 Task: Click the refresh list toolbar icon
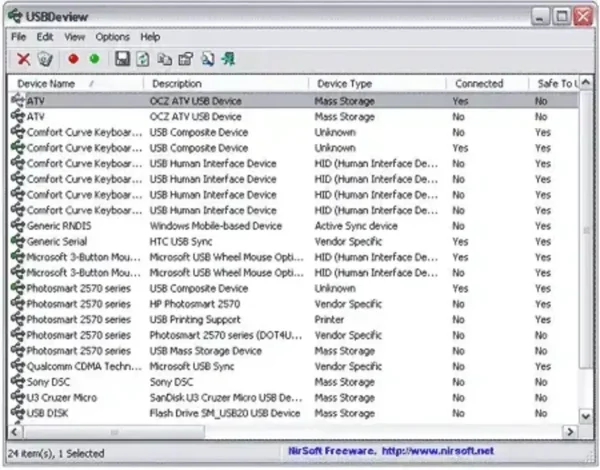143,59
